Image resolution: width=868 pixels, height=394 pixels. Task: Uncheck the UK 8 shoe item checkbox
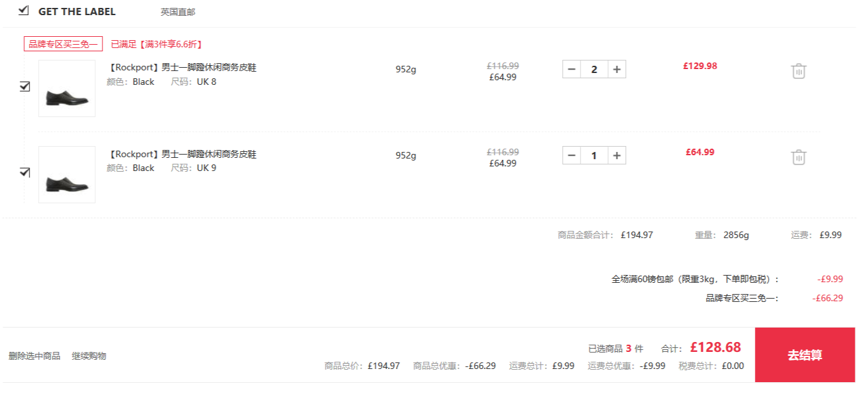click(25, 86)
